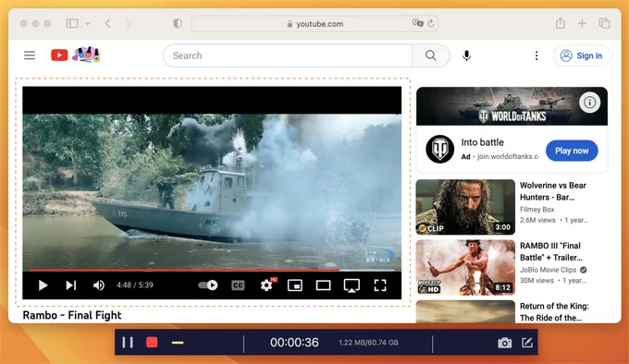Enable miniplayer mode

(x=295, y=285)
